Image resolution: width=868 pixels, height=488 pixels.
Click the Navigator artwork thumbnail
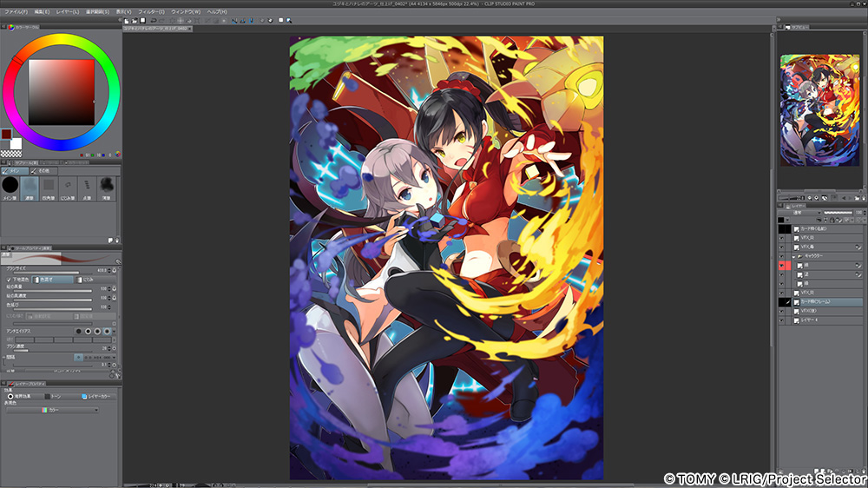tap(820, 109)
